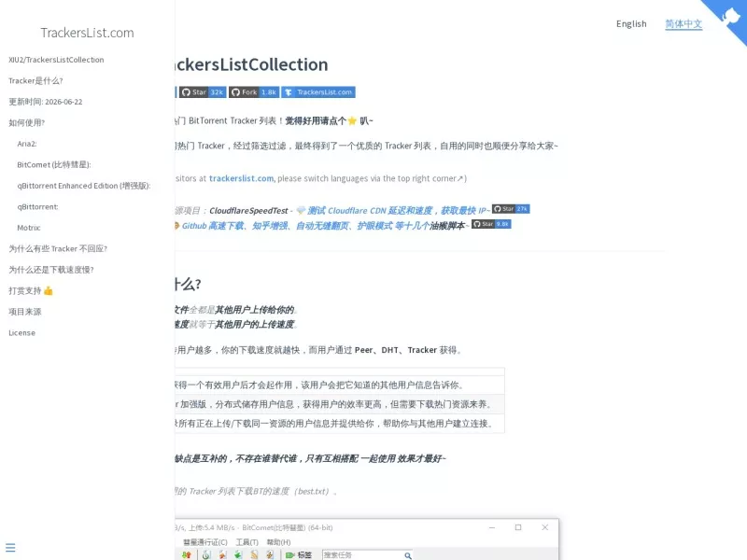Click the BitComet window screenshot image
Image resolution: width=747 pixels, height=560 pixels.
pyautogui.click(x=367, y=539)
